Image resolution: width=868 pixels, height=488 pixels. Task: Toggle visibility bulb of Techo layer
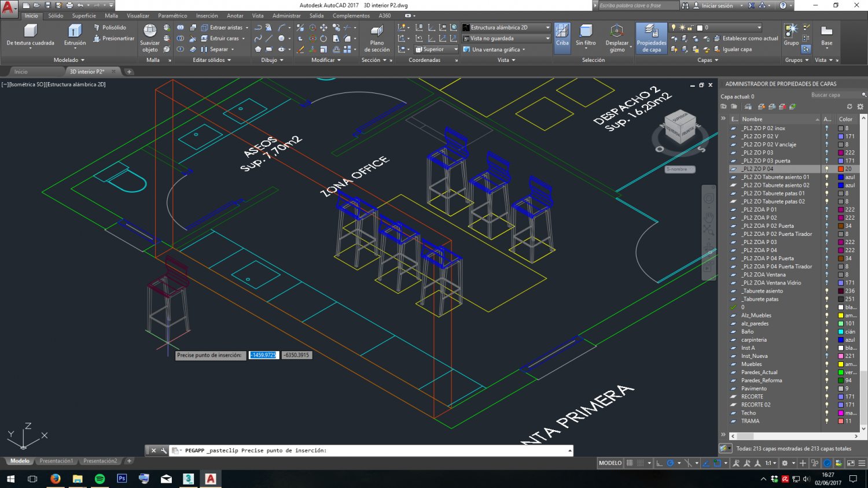[x=827, y=413]
